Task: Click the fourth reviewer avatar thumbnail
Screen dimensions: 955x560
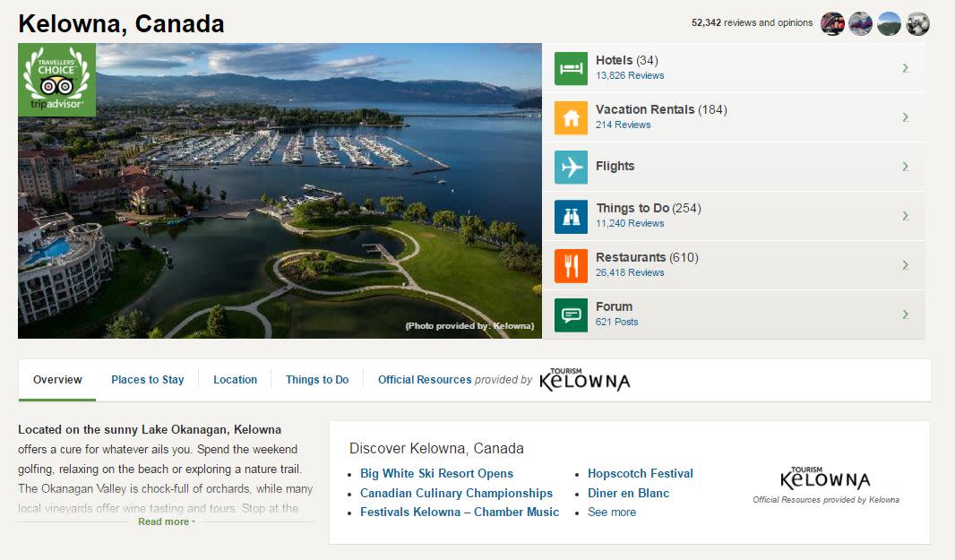Action: click(918, 24)
